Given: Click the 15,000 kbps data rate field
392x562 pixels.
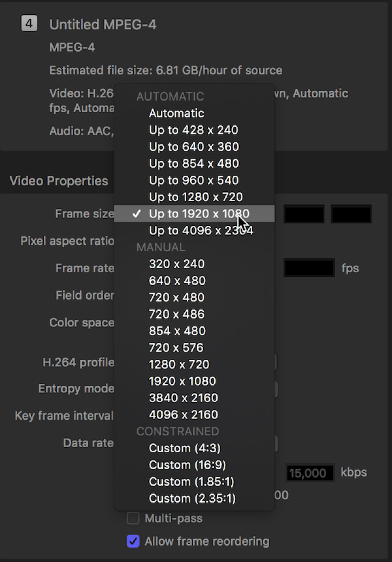Looking at the screenshot, I should [310, 473].
